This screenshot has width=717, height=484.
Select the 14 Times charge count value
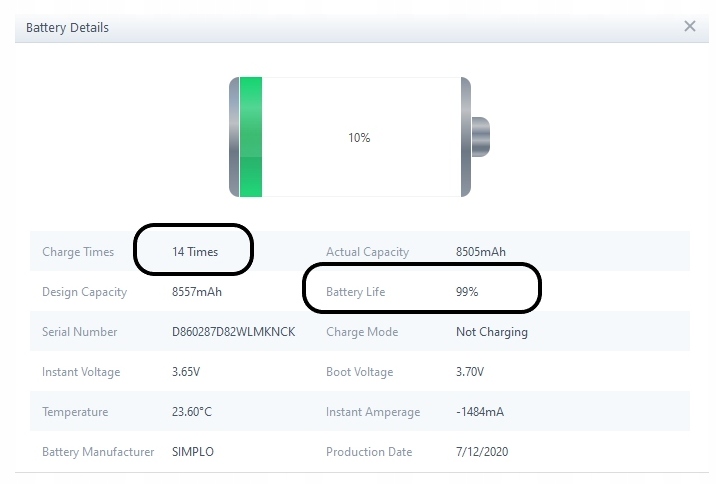[195, 252]
